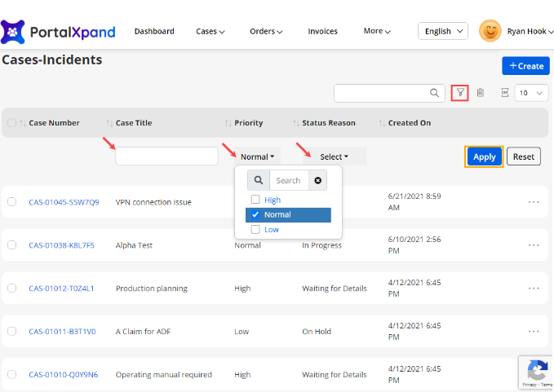Open the Cases menu

coord(210,32)
